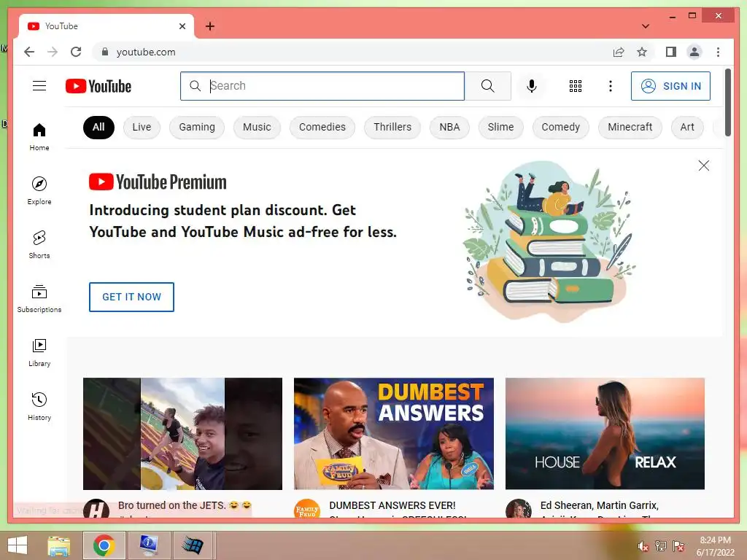This screenshot has height=560, width=747.
Task: Click Chrome icon in the taskbar
Action: click(104, 545)
